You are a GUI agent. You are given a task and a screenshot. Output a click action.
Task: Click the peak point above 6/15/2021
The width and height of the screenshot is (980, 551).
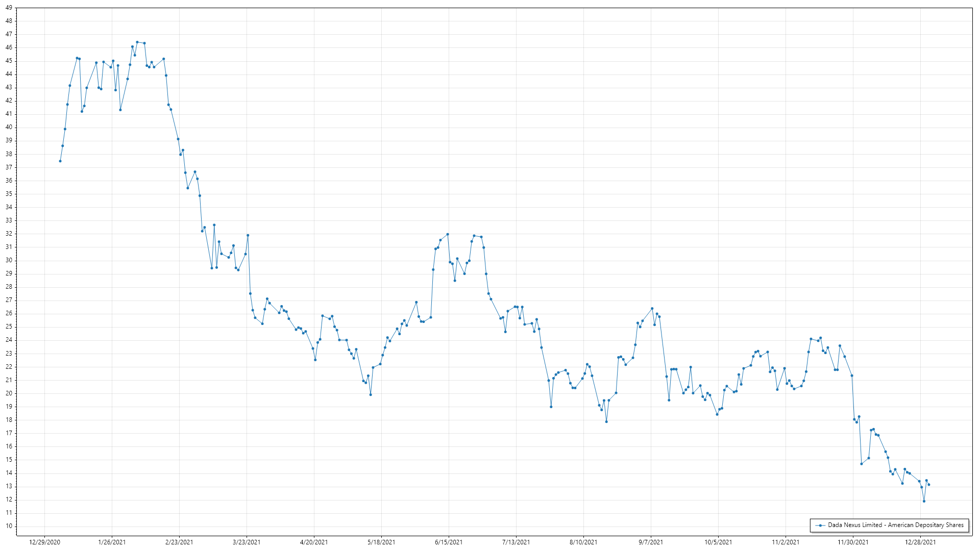pyautogui.click(x=448, y=234)
